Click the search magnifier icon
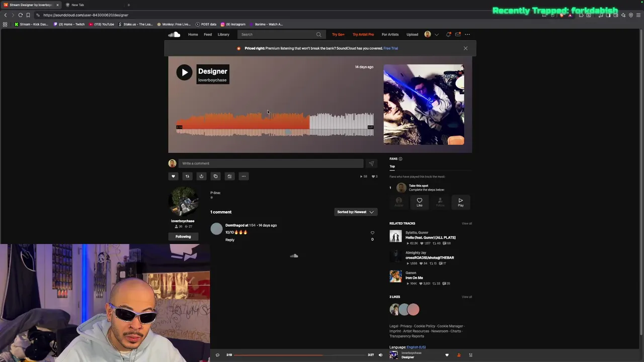Image resolution: width=644 pixels, height=362 pixels. click(x=318, y=35)
